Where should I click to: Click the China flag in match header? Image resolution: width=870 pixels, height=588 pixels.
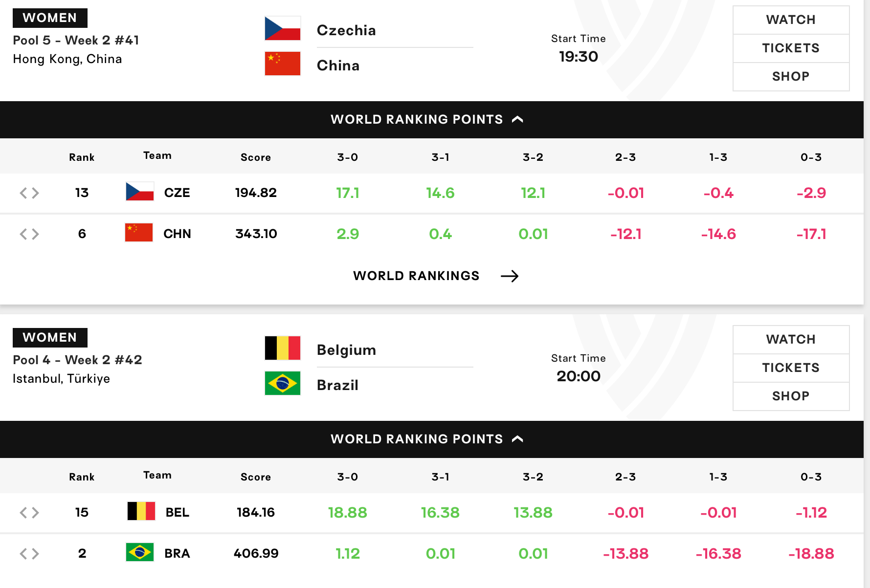click(282, 64)
